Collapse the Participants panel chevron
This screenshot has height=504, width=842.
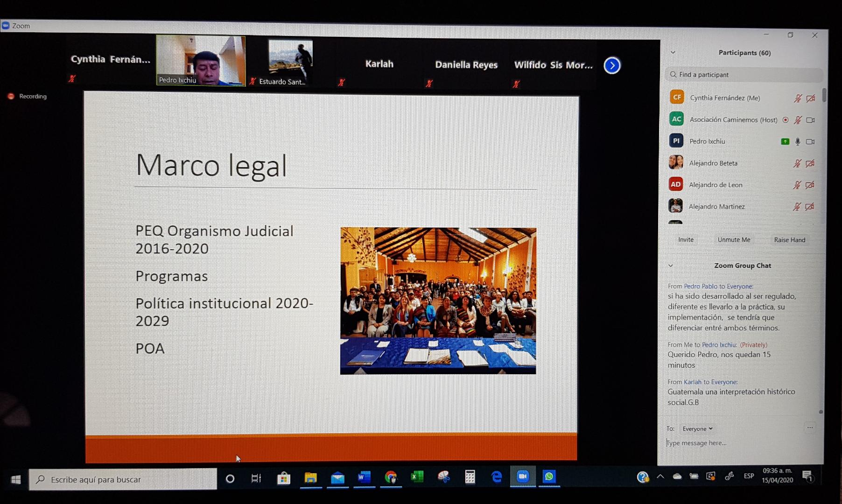pyautogui.click(x=673, y=52)
